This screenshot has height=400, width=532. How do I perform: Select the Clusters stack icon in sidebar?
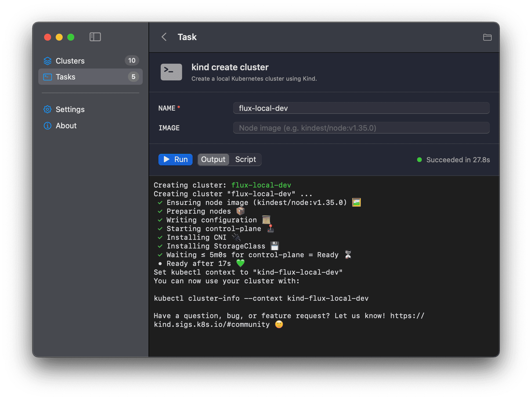[47, 61]
